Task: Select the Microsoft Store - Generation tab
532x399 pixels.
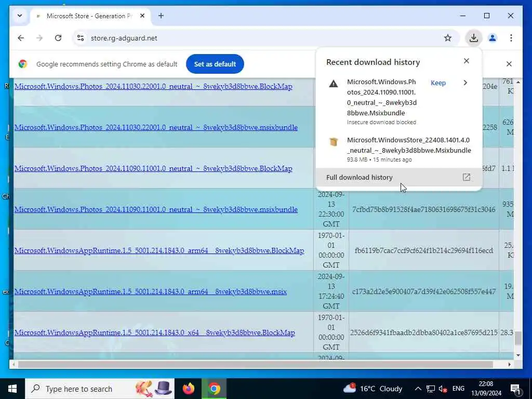Action: click(x=90, y=16)
